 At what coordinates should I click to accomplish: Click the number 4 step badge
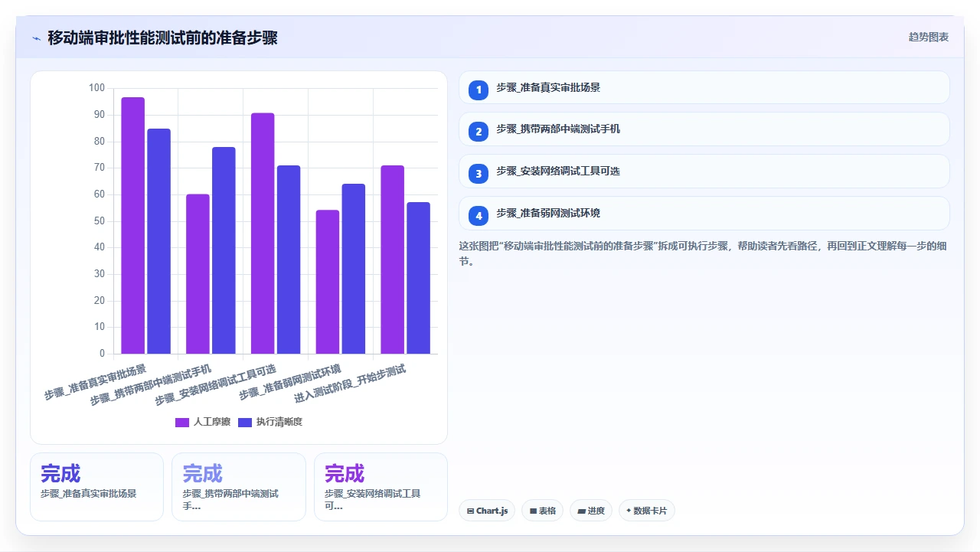click(x=479, y=216)
